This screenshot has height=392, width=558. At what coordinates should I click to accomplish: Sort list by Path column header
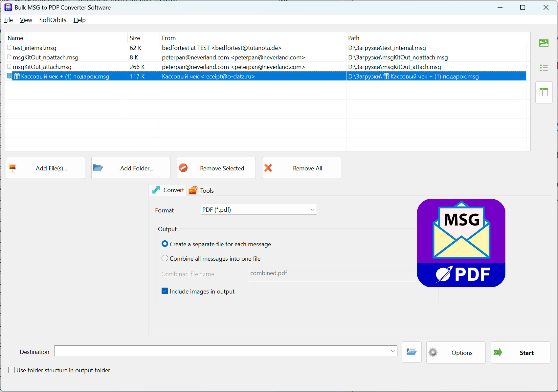(x=436, y=38)
